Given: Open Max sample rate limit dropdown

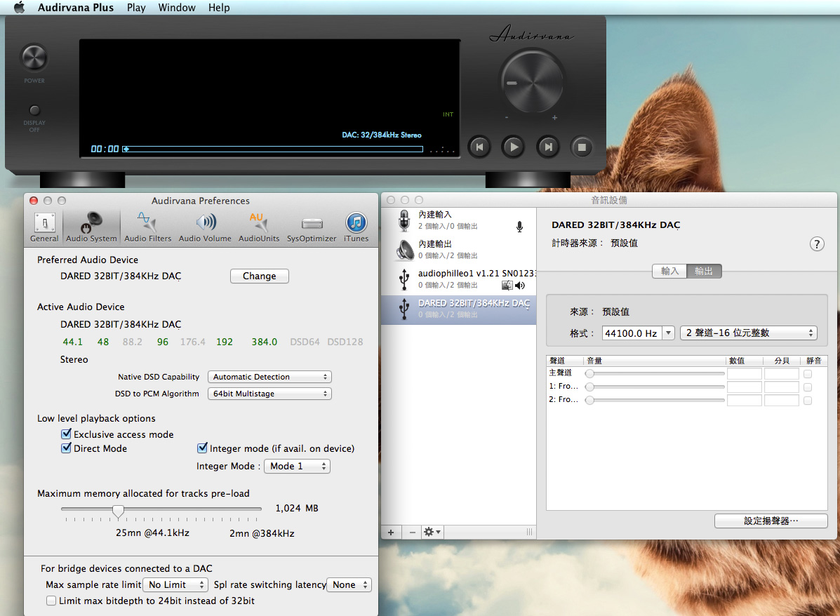Looking at the screenshot, I should point(175,584).
